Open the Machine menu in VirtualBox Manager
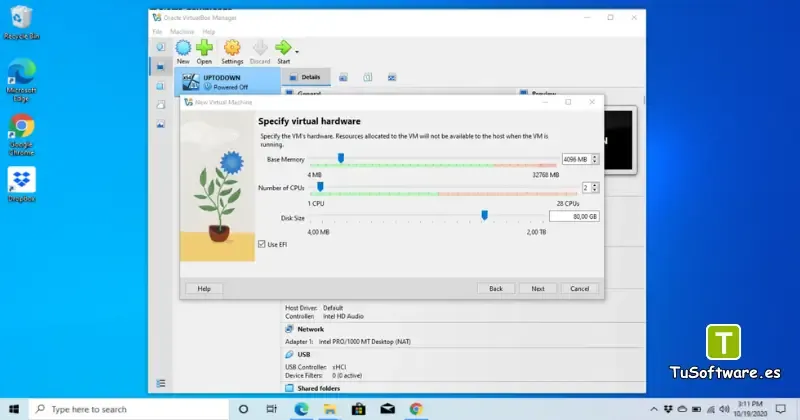Viewport: 800px width, 420px height. (182, 32)
